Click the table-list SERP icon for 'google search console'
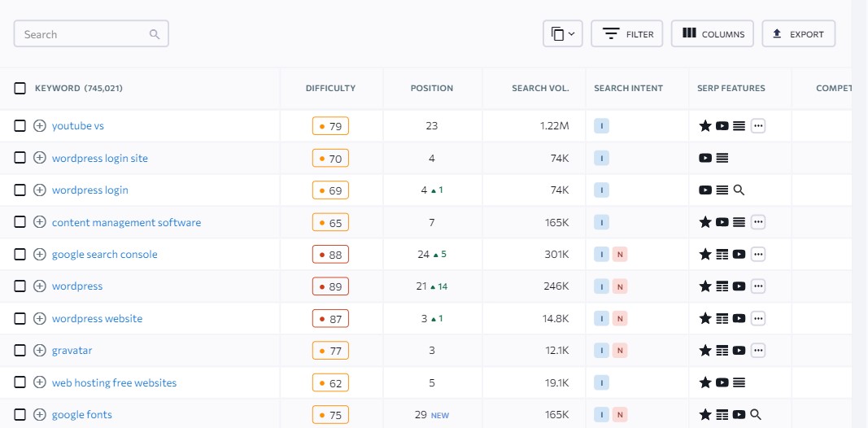Viewport: 868px width, 428px height. coord(722,254)
